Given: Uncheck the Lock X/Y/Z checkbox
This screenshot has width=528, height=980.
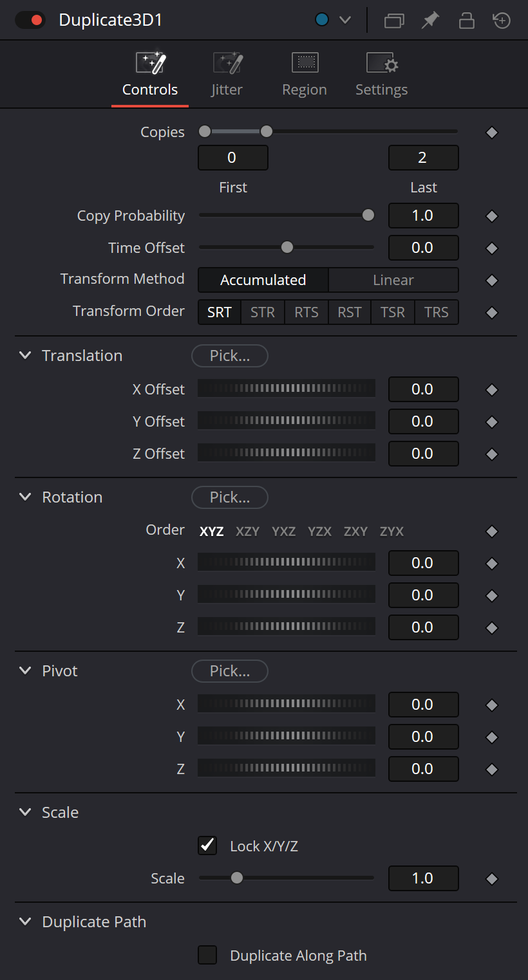Looking at the screenshot, I should point(207,846).
